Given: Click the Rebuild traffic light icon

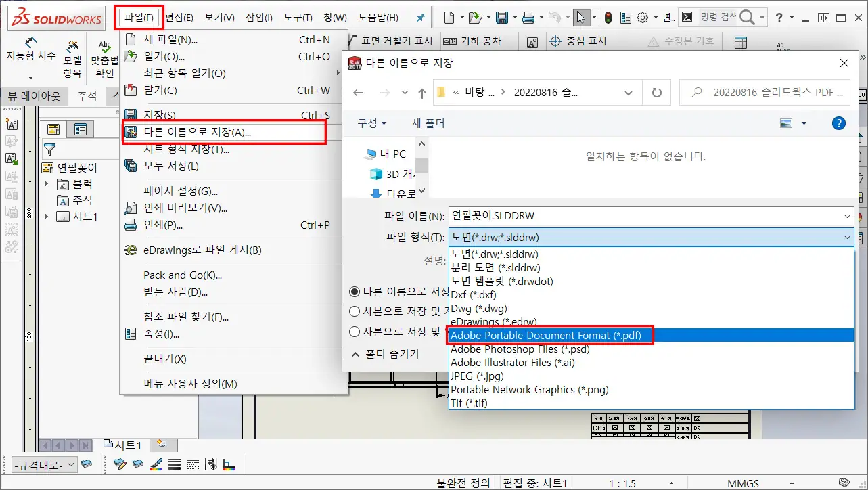Looking at the screenshot, I should pos(608,18).
